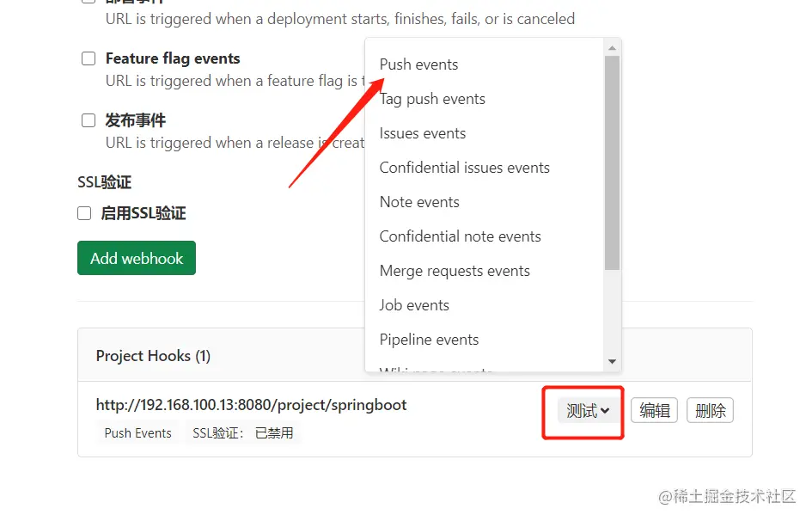
Task: Click dropdown scrollbar down arrow
Action: (x=612, y=362)
